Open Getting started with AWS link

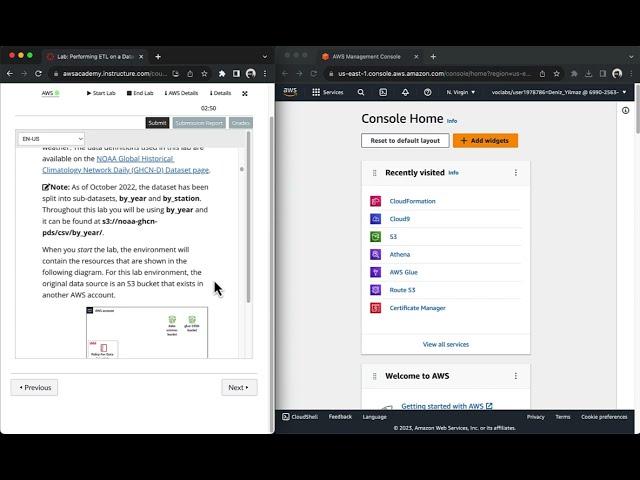pos(447,406)
